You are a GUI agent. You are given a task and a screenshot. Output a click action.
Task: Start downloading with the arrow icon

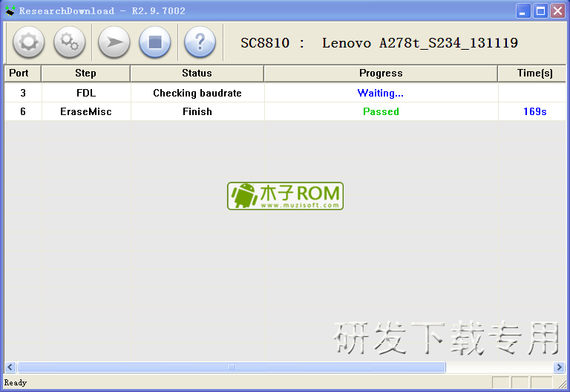click(114, 42)
